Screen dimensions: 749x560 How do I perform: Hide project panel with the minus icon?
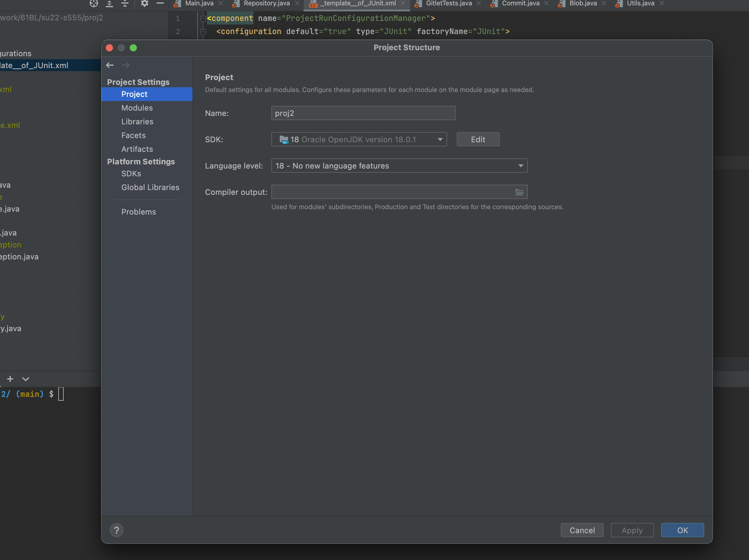click(160, 3)
